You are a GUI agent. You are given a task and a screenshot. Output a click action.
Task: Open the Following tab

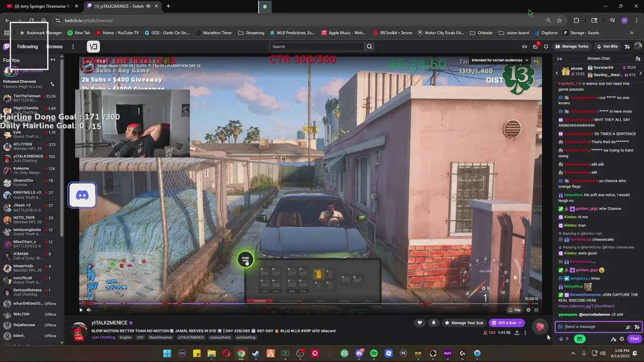click(27, 47)
